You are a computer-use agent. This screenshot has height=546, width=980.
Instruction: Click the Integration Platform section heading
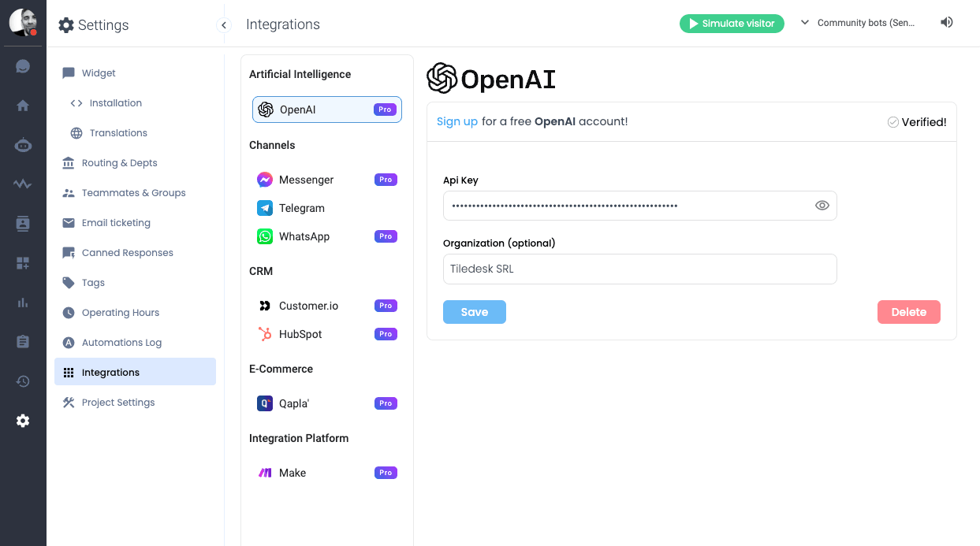[x=299, y=438]
